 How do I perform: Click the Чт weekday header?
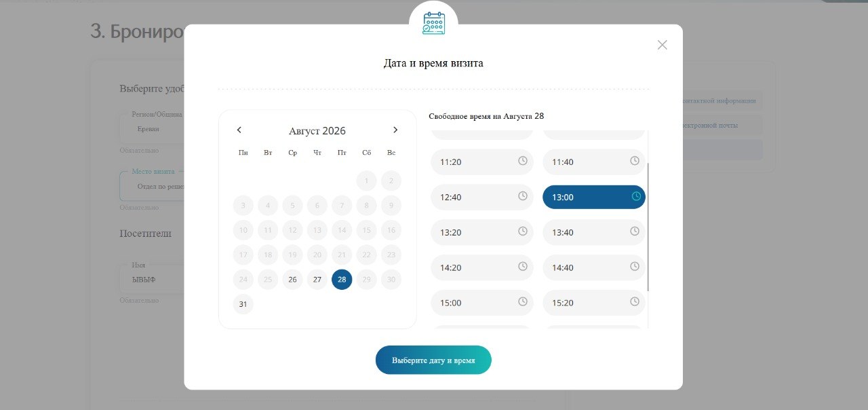pos(317,153)
